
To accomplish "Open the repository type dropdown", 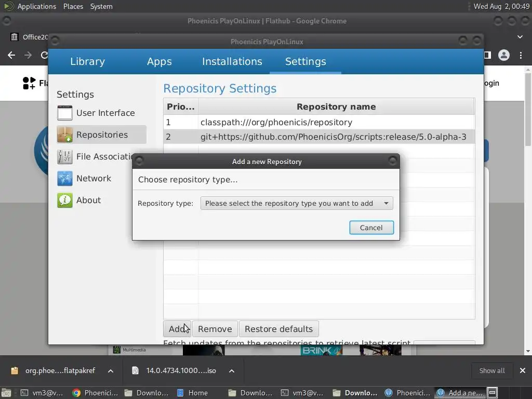I will [297, 203].
